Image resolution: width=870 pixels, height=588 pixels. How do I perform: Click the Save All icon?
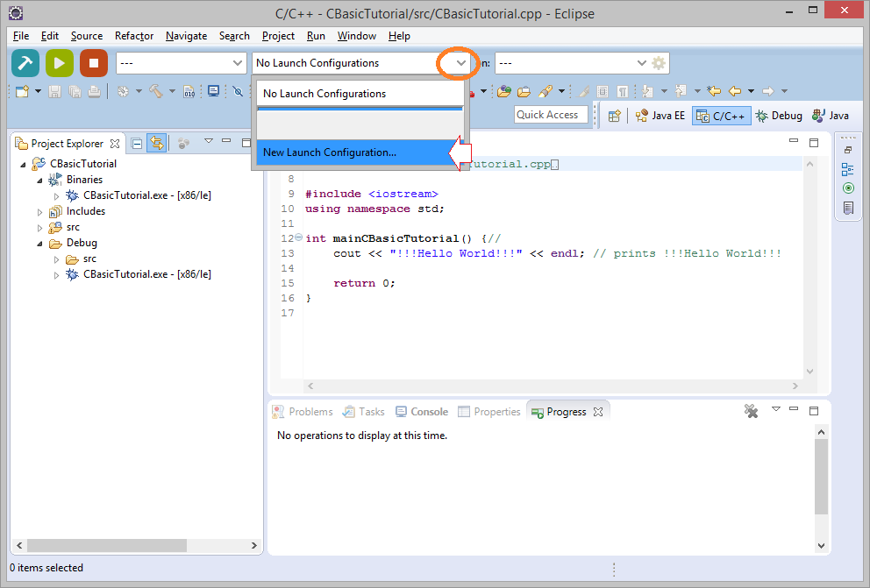point(75,91)
